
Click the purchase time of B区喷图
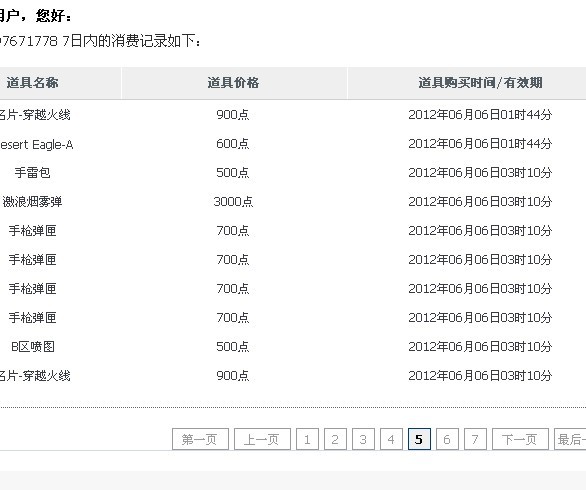pos(480,346)
